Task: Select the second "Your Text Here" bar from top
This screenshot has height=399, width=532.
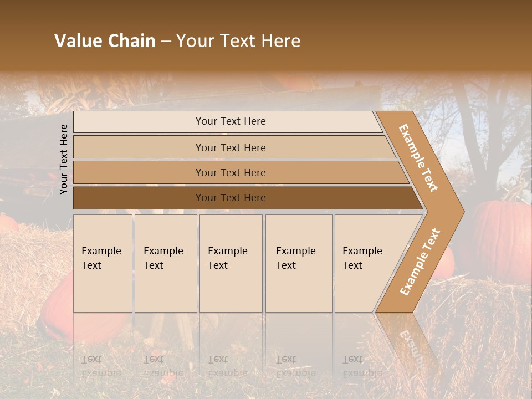Action: tap(230, 147)
